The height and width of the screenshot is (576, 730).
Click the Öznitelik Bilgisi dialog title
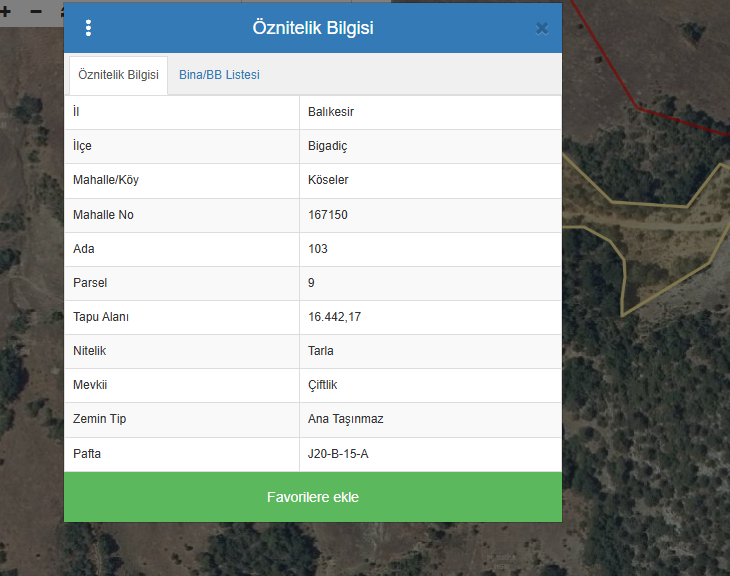click(x=313, y=28)
